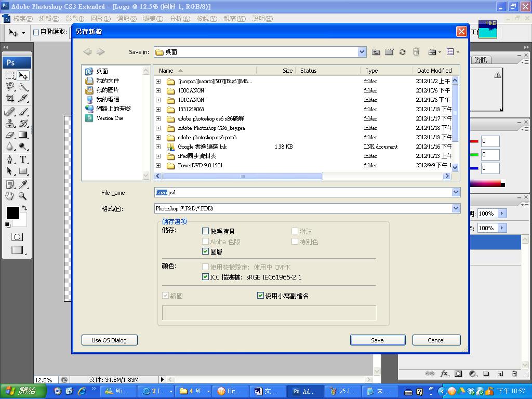Select the Horizontal Type tool
This screenshot has width=532, height=399.
coord(23,159)
